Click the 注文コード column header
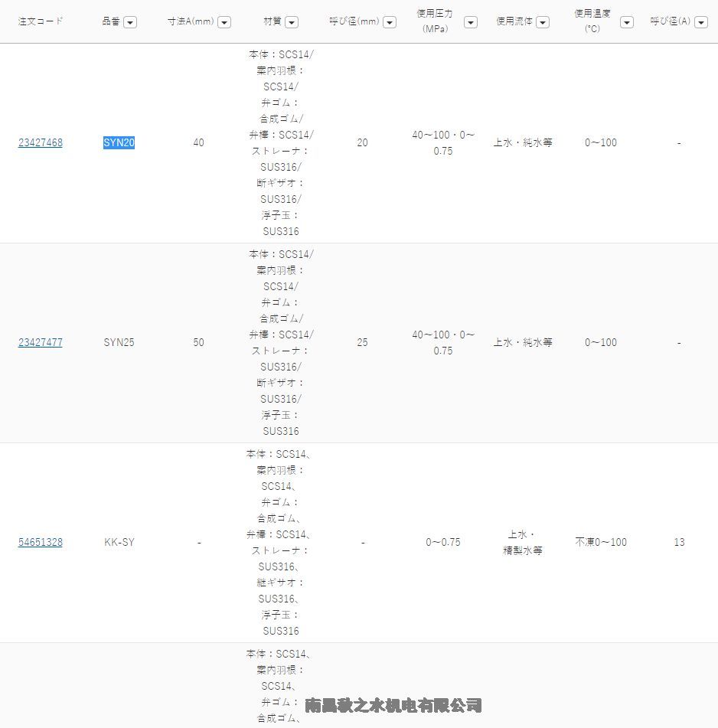The image size is (718, 728). click(x=41, y=21)
